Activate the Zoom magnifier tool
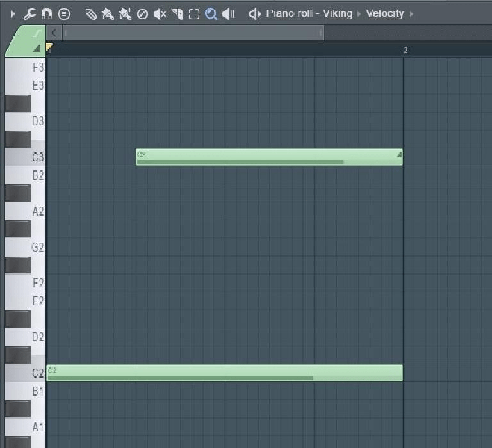The width and height of the screenshot is (492, 448). tap(211, 14)
